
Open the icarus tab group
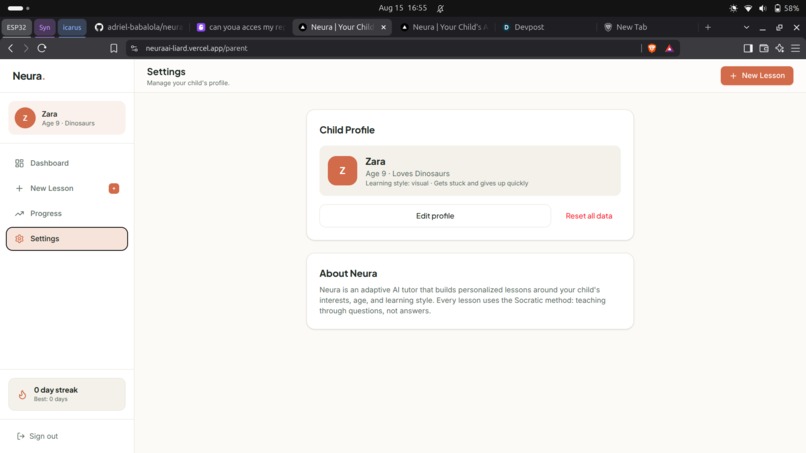[x=72, y=27]
